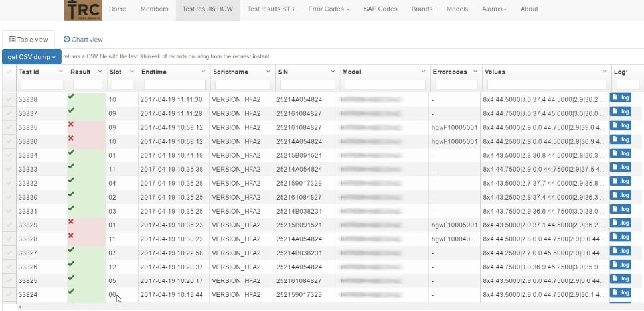Open Slot column menu arrow
Screen dimensions: 644x311
click(132, 72)
